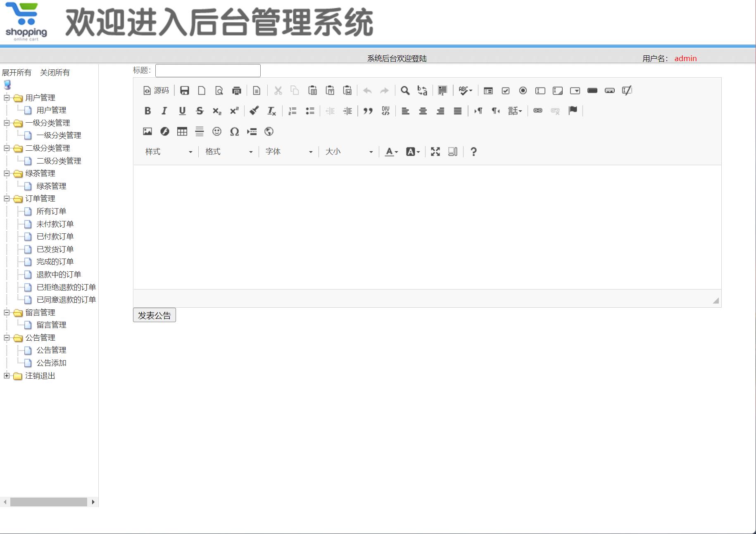
Task: Toggle italic formatting
Action: pyautogui.click(x=164, y=111)
